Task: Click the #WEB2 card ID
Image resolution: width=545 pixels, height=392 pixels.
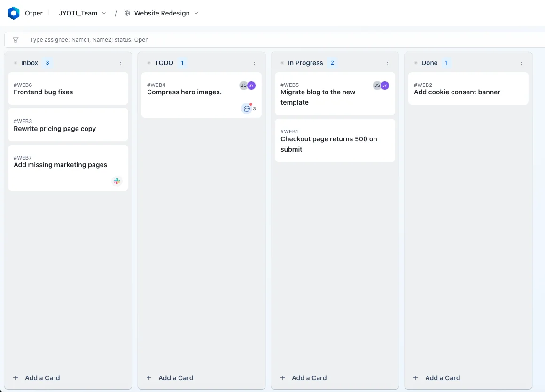Action: pos(423,85)
